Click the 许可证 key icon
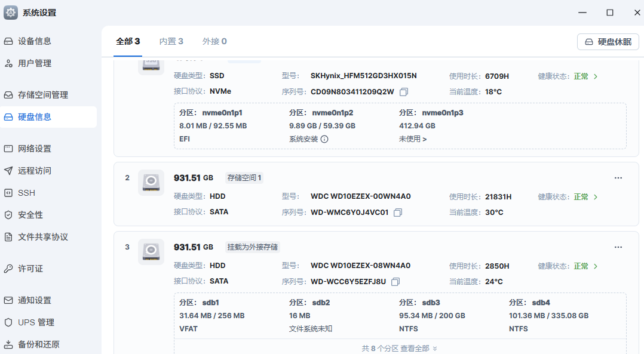Viewport: 644px width, 354px height. (8, 269)
